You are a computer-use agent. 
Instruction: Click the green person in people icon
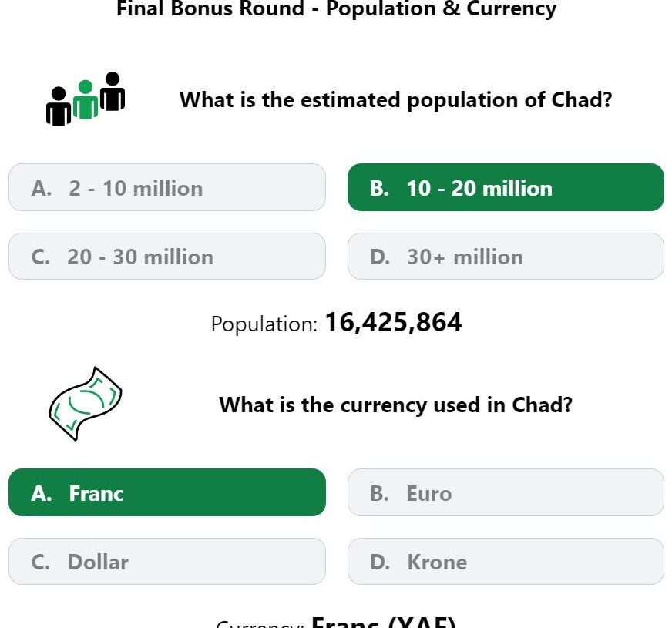86,99
